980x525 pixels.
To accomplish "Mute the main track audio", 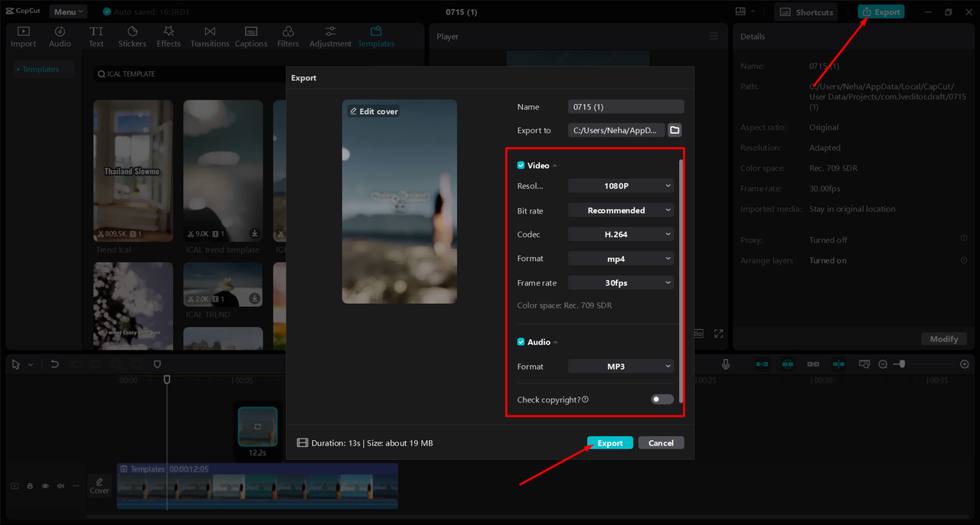I will [x=60, y=486].
